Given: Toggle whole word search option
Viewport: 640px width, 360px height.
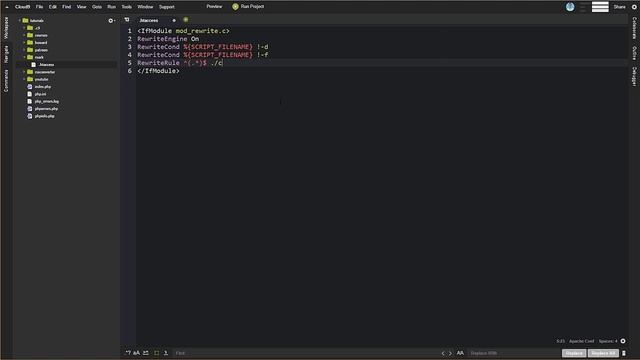Looking at the screenshot, I should (146, 353).
